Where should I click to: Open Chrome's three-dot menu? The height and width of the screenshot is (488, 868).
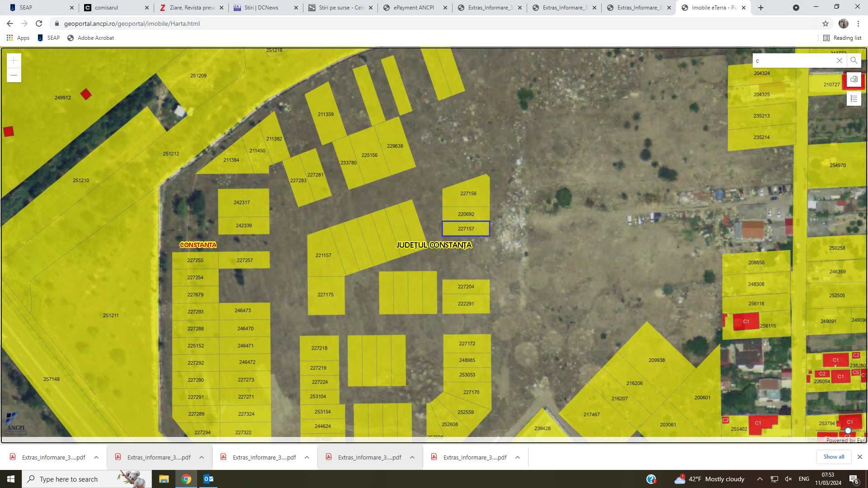(858, 23)
